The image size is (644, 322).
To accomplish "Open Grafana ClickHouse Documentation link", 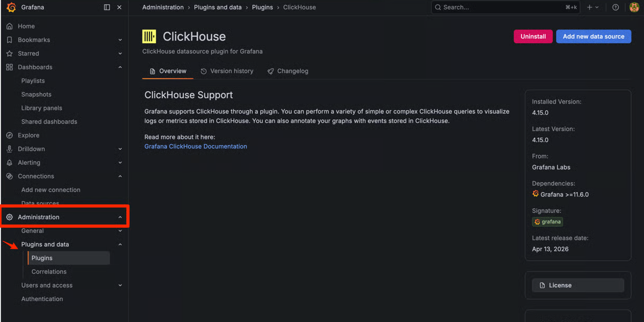I will click(x=196, y=146).
